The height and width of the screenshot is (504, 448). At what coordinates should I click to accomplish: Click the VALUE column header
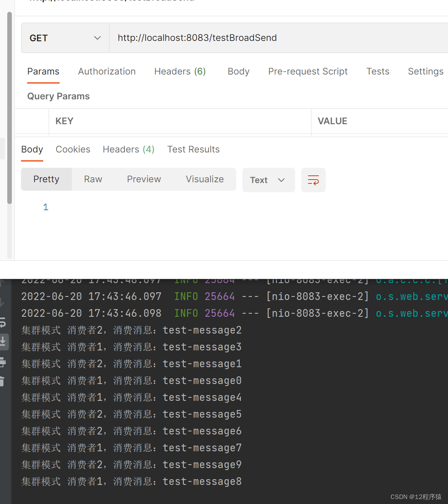(380, 121)
